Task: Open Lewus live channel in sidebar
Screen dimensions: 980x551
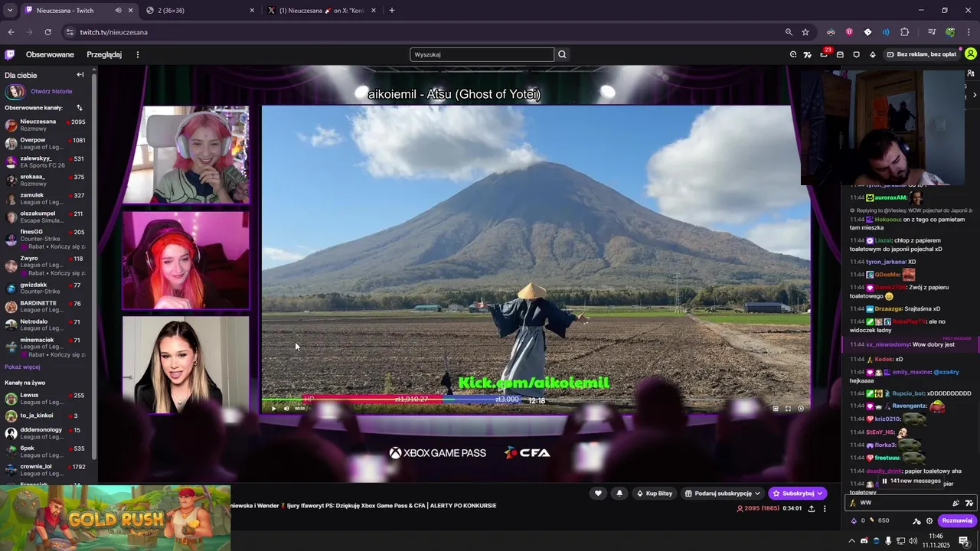Action: pos(46,398)
